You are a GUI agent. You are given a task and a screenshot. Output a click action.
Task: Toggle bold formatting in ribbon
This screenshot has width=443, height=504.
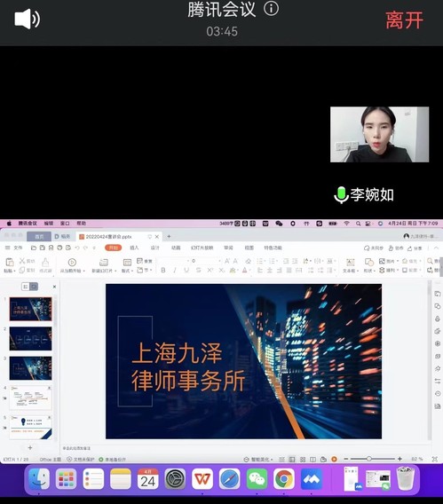pos(163,271)
